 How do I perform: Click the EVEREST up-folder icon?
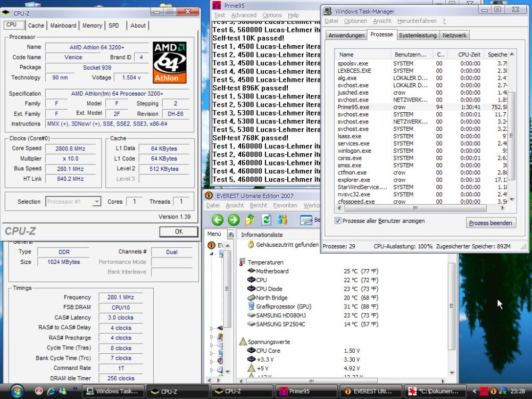pyautogui.click(x=250, y=220)
